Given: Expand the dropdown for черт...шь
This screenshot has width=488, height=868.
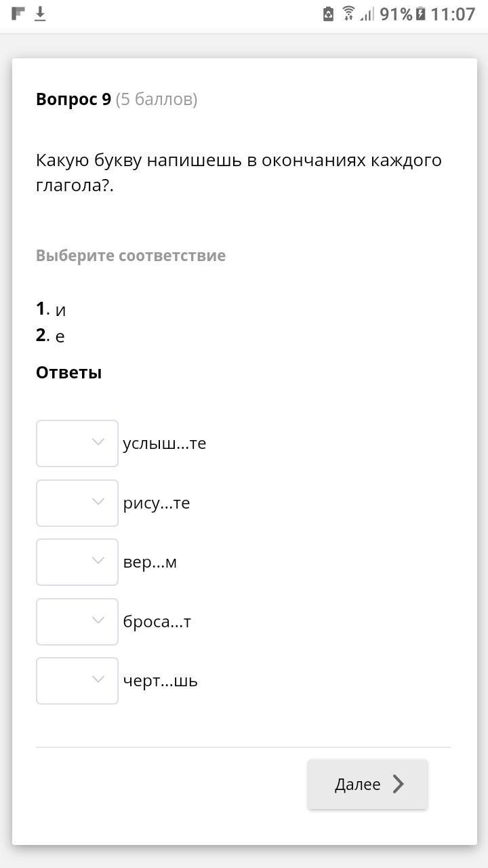Looking at the screenshot, I should tap(77, 681).
